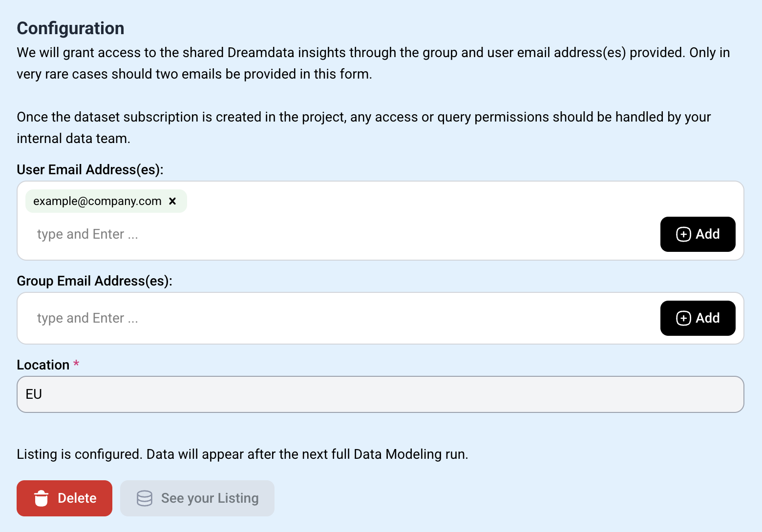
Task: Click Add button for Group Email Addresses
Action: 698,318
